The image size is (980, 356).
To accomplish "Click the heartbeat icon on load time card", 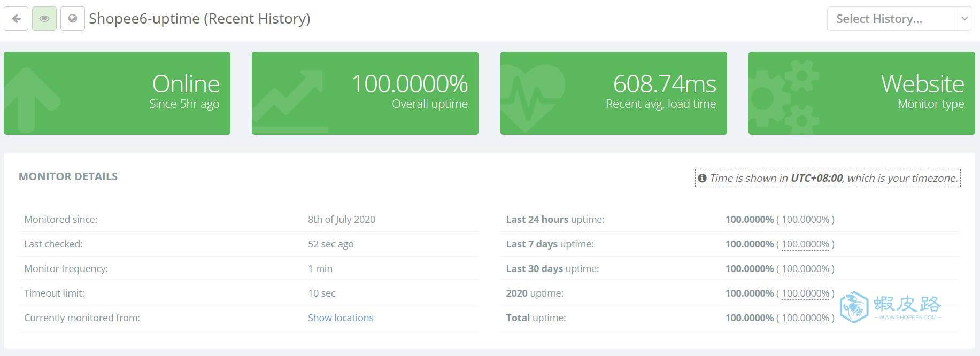I will tap(533, 99).
